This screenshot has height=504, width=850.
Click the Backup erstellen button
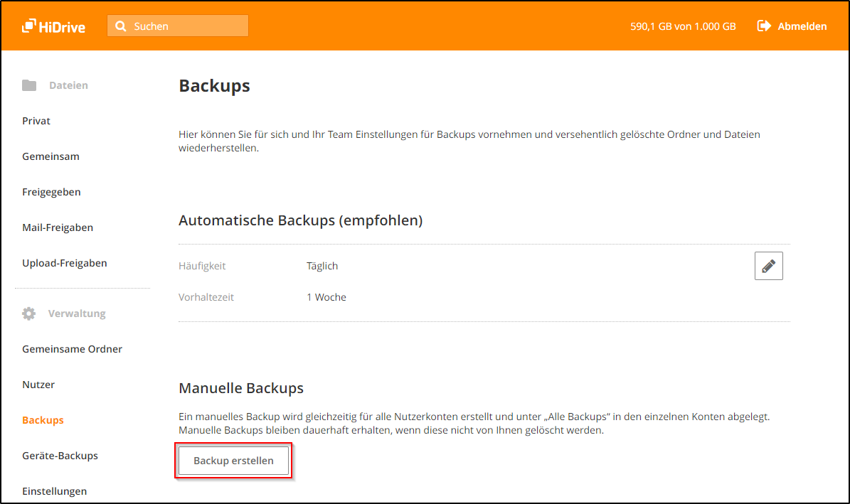233,461
